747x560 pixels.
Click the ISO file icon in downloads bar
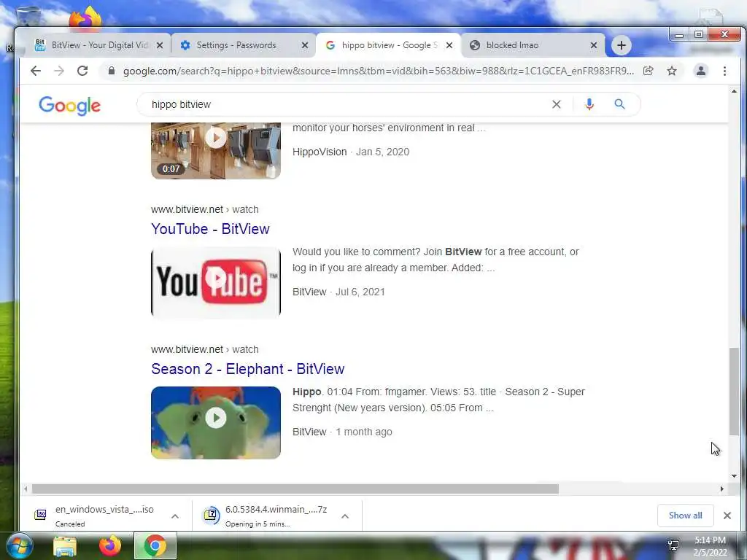41,514
